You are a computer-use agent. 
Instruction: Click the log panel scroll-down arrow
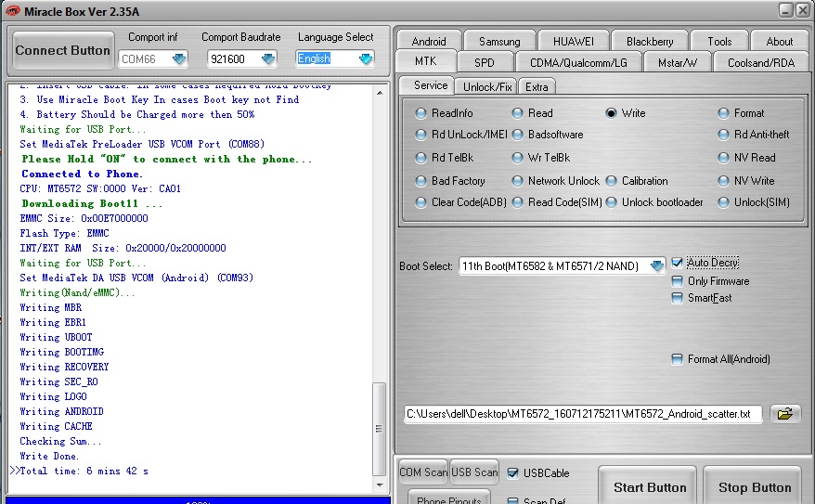pos(380,485)
